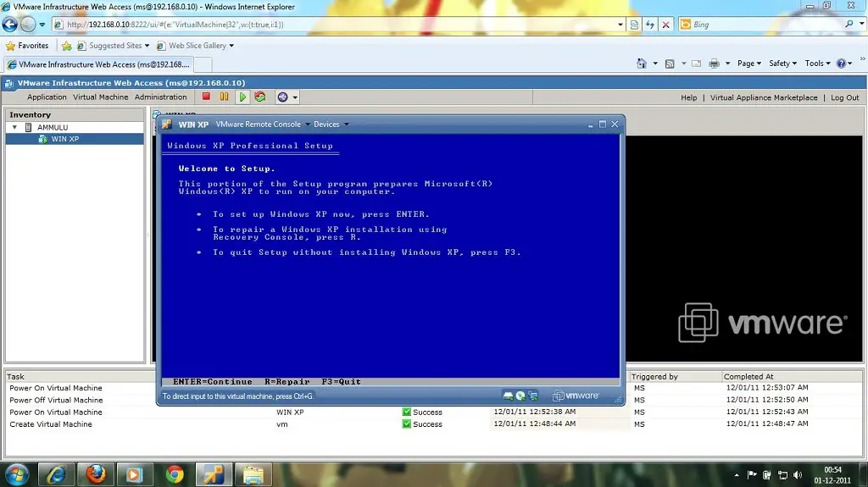Click the Stop loading red X icon
This screenshot has width=868, height=487.
[x=666, y=25]
